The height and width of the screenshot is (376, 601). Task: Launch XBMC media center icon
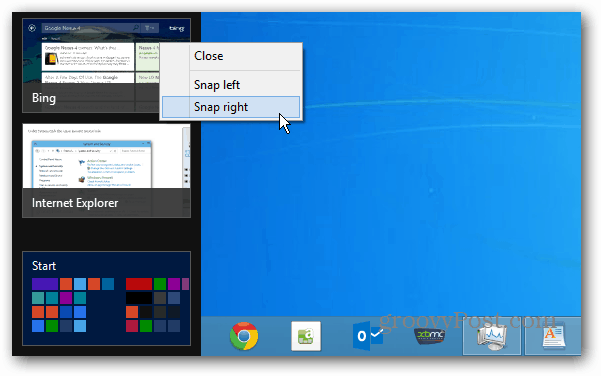[x=430, y=336]
